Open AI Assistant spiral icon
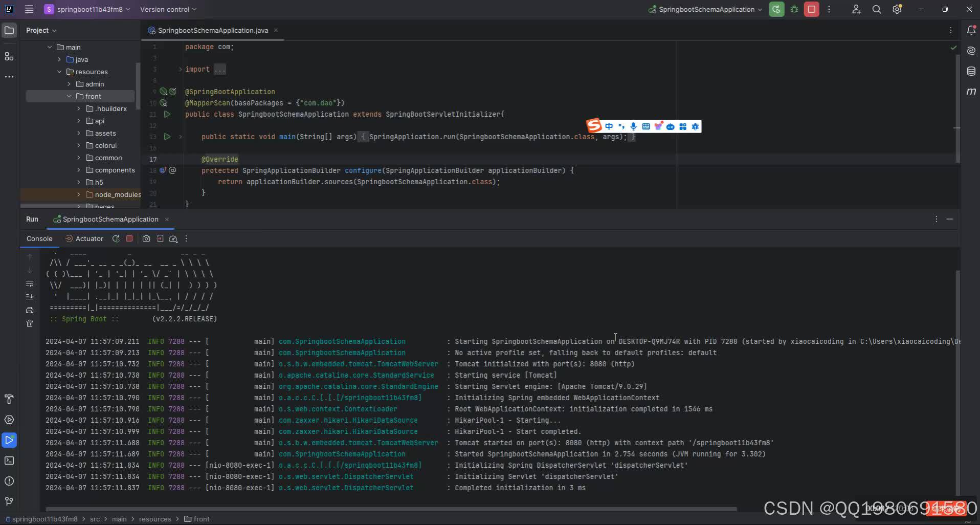The height and width of the screenshot is (525, 980). pos(971,51)
